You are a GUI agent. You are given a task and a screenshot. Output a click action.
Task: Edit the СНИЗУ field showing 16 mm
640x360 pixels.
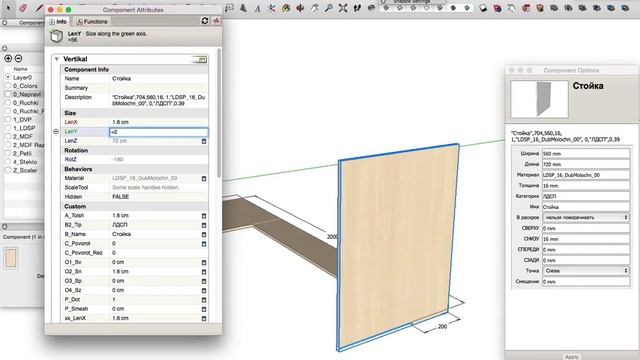coord(586,239)
